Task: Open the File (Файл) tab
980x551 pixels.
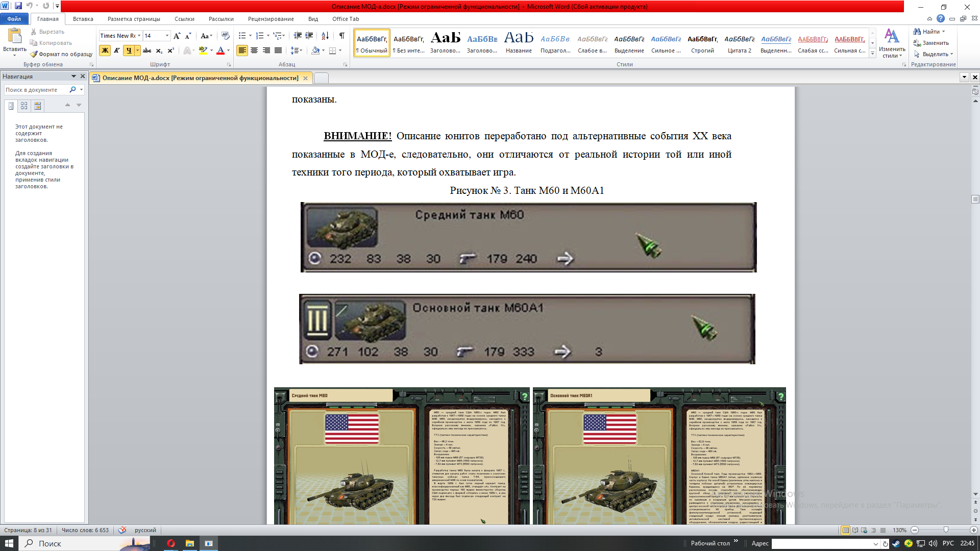Action: click(14, 19)
